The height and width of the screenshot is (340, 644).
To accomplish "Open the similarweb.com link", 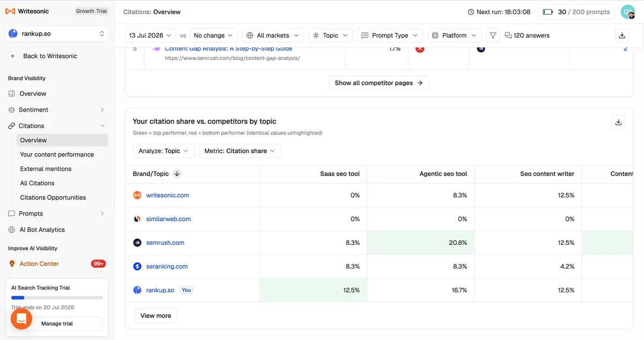I will click(x=169, y=219).
